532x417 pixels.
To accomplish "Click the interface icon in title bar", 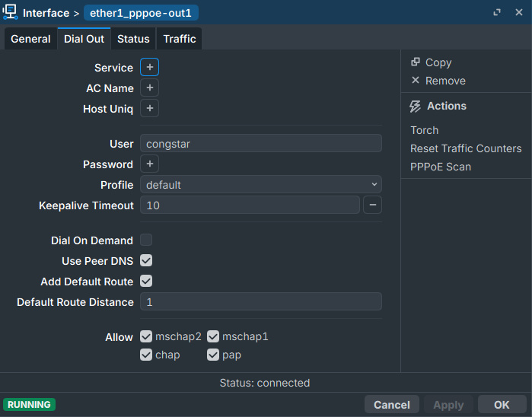I will [11, 13].
